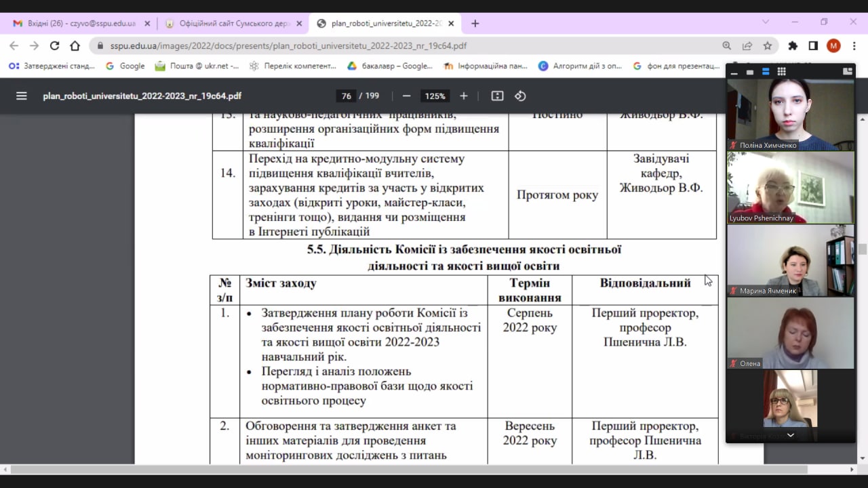This screenshot has width=868, height=488.
Task: Select Поліна Химченко video tile
Action: pos(791,114)
